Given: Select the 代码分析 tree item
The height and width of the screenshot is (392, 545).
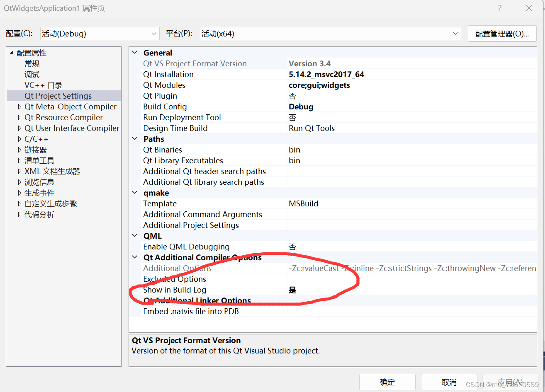Looking at the screenshot, I should (39, 214).
